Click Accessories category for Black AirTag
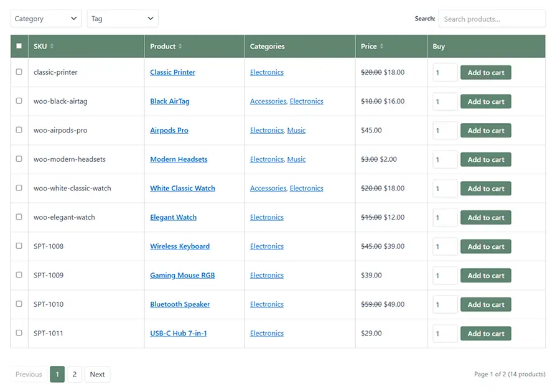The width and height of the screenshot is (560, 392). point(268,101)
